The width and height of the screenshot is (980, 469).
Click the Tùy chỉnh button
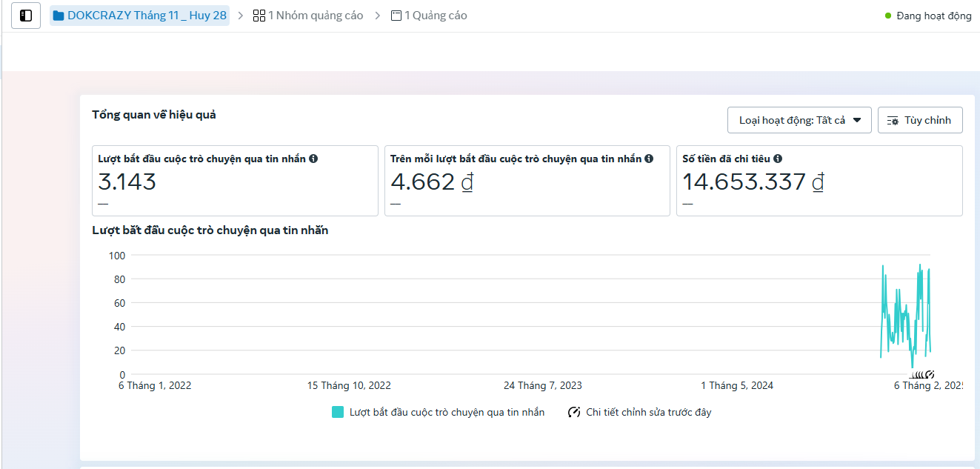920,120
